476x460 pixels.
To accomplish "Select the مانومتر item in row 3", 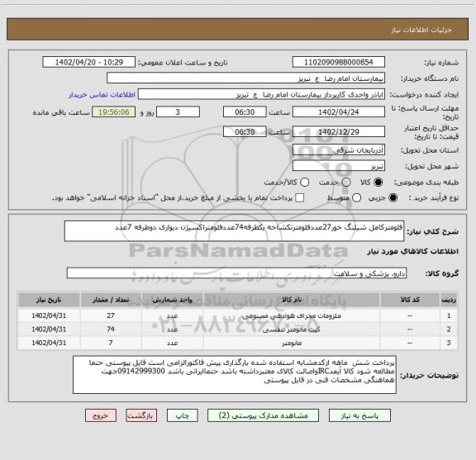I will click(292, 343).
